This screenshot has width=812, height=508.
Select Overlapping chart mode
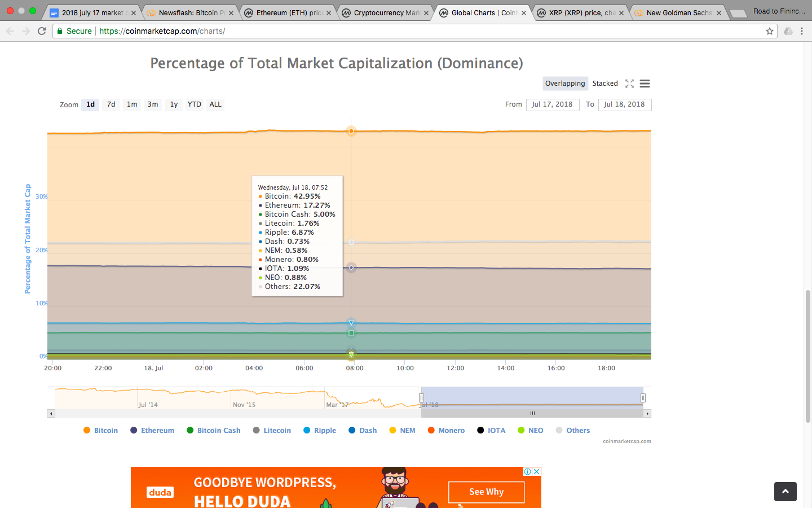point(565,84)
